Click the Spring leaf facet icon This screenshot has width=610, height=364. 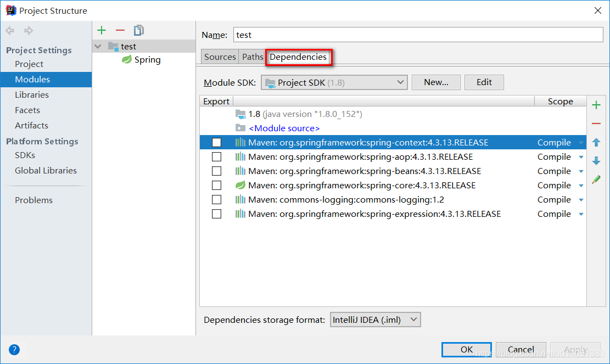click(127, 59)
